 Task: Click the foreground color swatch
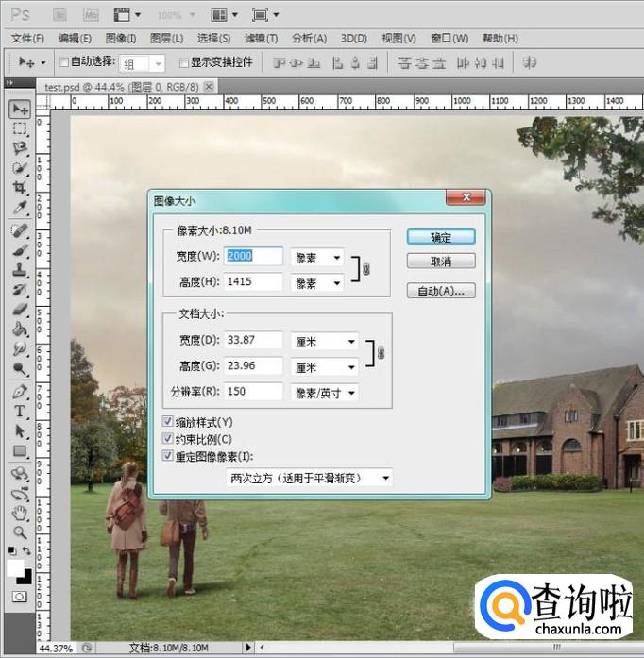coord(16,568)
